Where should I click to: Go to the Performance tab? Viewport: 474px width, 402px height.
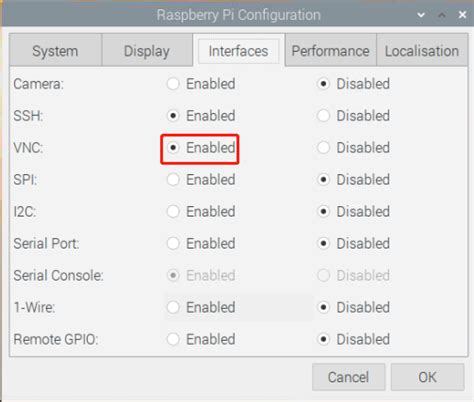[330, 51]
